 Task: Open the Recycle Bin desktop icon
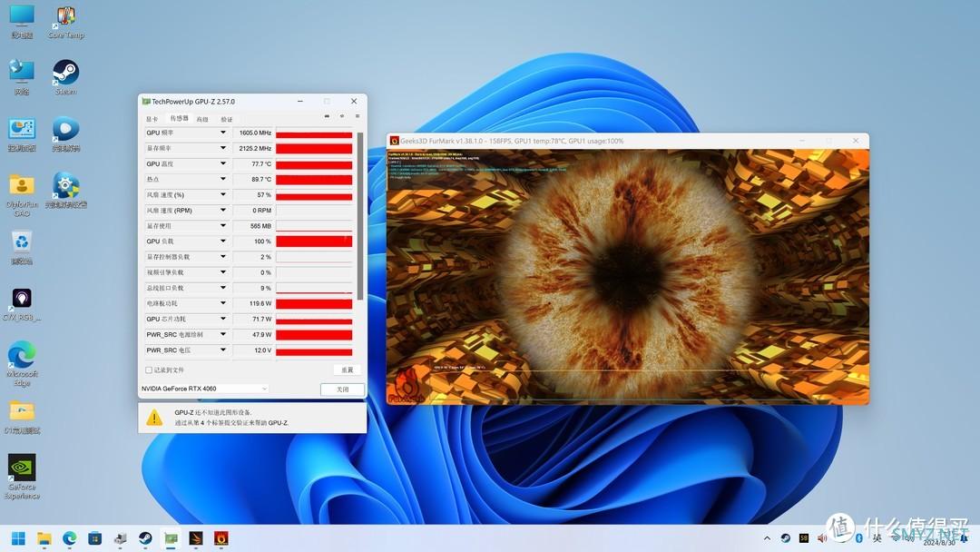pyautogui.click(x=22, y=248)
